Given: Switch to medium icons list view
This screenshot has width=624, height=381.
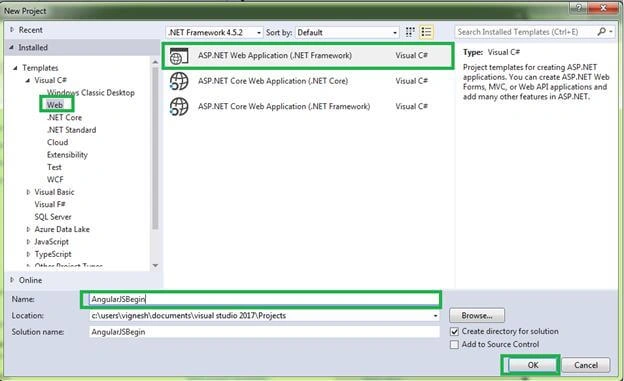Looking at the screenshot, I should 426,32.
